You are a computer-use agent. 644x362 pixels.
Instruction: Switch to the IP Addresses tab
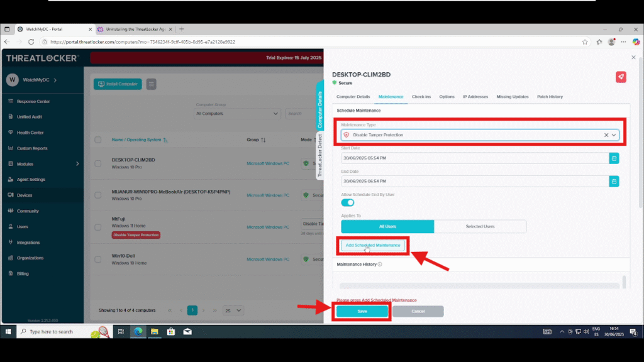pos(475,97)
